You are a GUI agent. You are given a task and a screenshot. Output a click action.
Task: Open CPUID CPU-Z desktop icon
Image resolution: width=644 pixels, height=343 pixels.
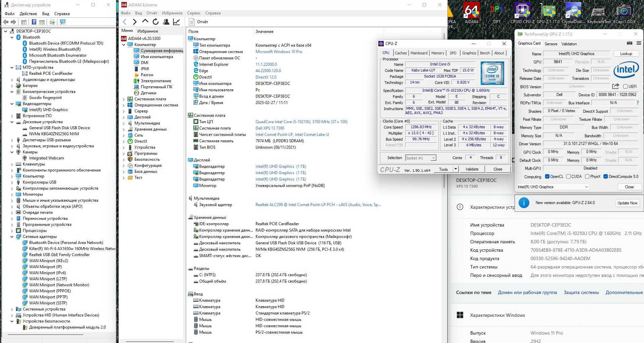tap(523, 13)
